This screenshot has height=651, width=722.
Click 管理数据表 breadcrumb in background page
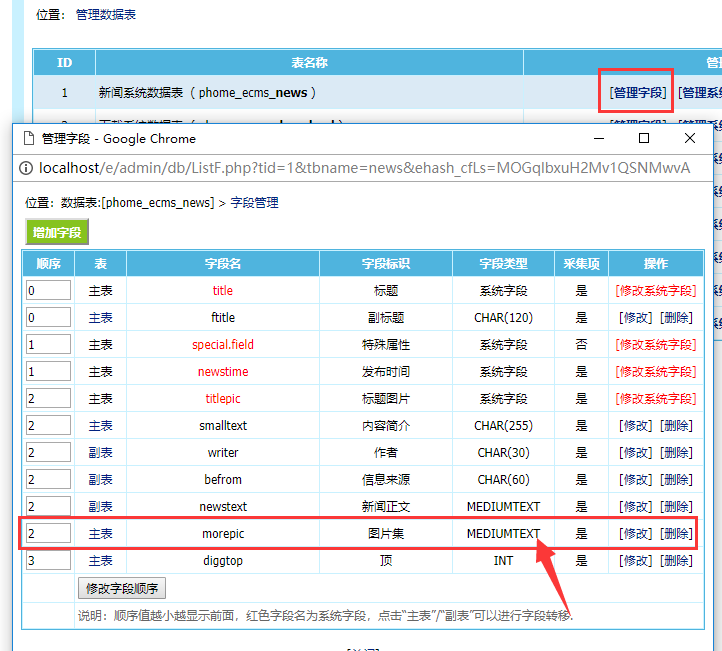click(105, 15)
